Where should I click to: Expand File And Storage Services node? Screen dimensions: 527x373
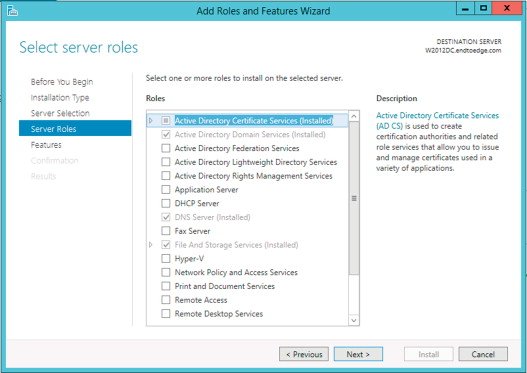point(151,245)
